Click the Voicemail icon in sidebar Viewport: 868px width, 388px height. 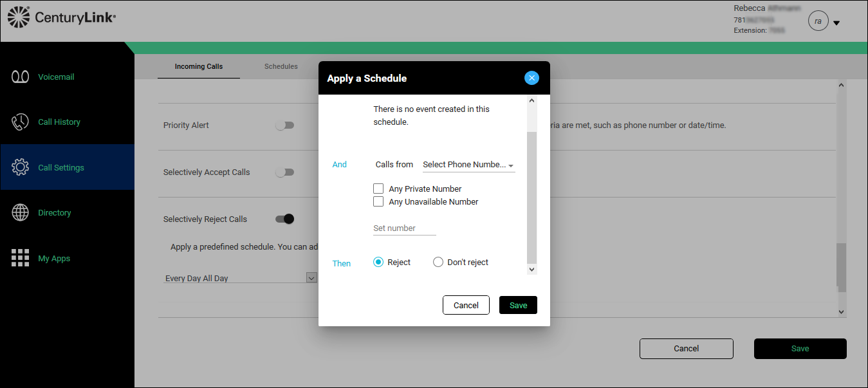click(x=21, y=77)
